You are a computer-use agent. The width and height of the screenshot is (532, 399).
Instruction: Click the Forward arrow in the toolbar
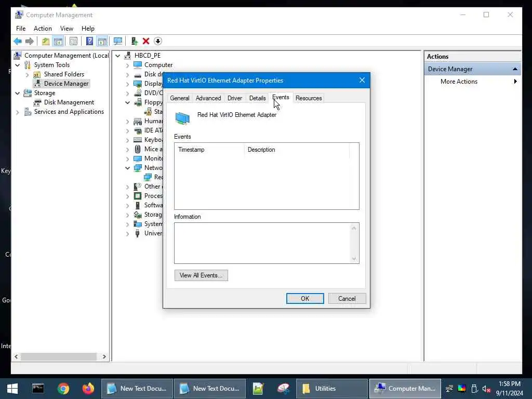coord(30,41)
